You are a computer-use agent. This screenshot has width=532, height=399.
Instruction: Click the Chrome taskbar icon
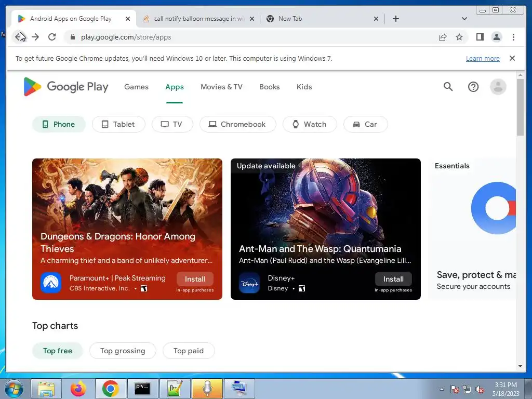(110, 389)
